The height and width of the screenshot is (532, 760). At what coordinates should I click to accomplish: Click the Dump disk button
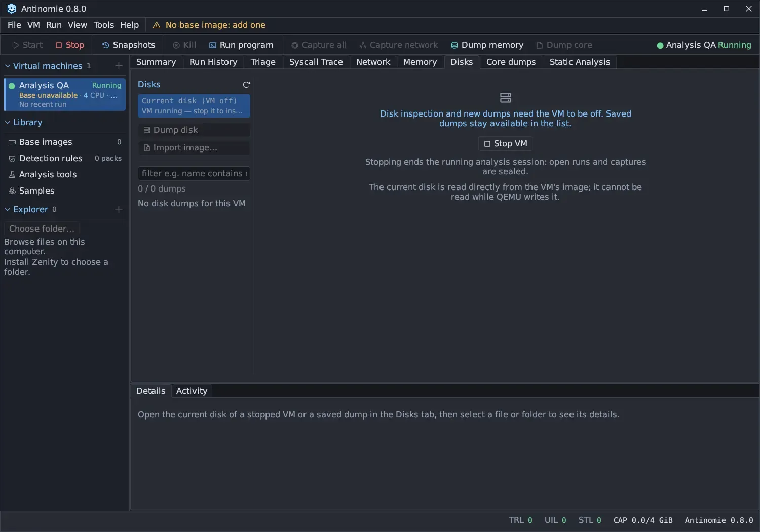click(194, 130)
